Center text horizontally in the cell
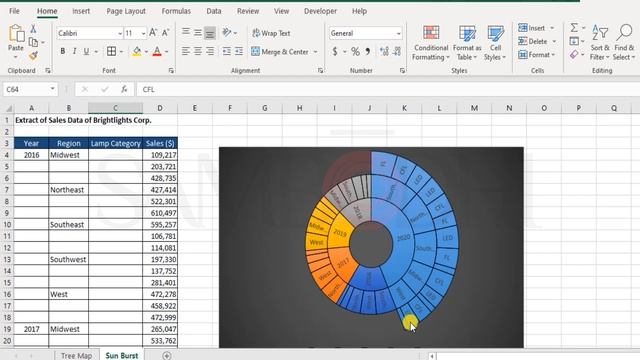This screenshot has width=640, height=360. pyautogui.click(x=198, y=51)
